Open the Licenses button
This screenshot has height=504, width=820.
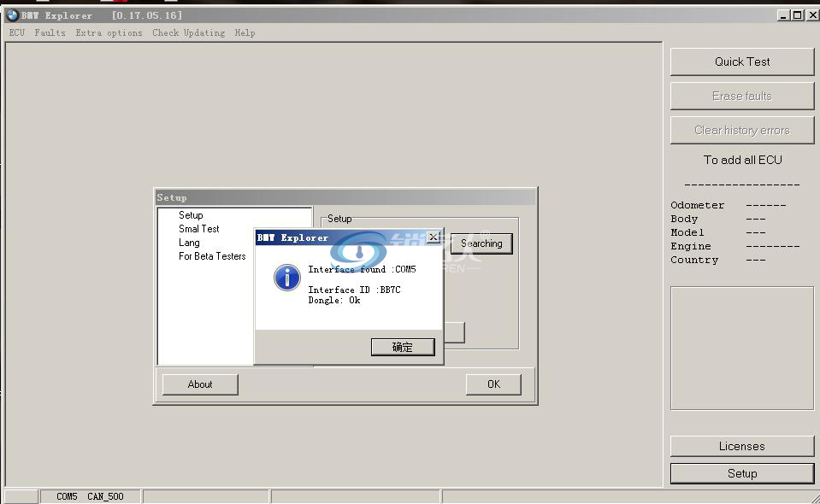(x=742, y=446)
